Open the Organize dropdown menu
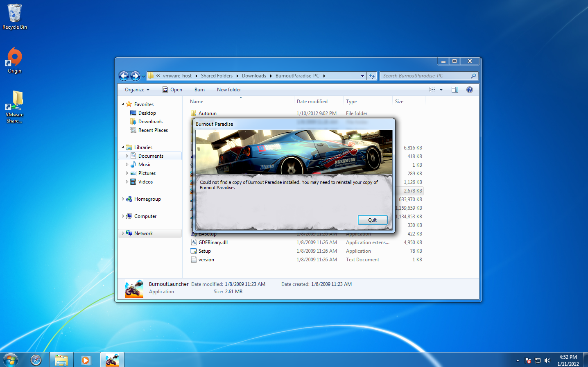 point(137,90)
